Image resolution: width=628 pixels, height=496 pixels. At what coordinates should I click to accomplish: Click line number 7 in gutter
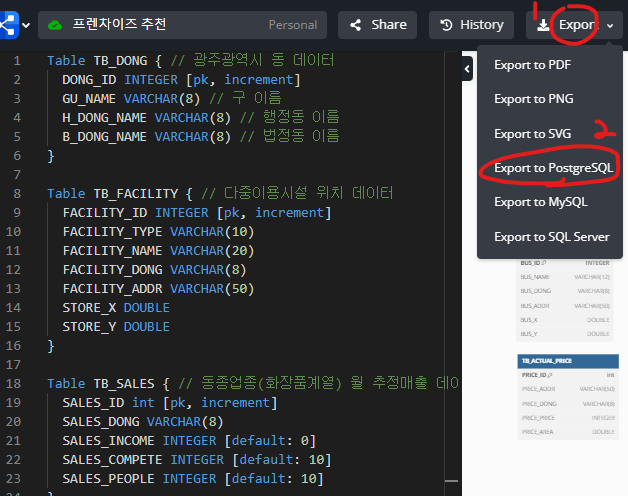click(x=17, y=175)
